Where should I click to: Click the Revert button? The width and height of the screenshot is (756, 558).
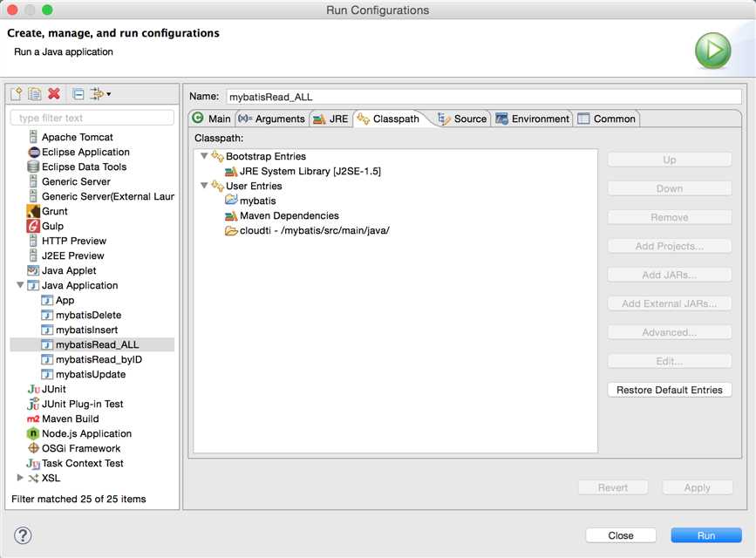pos(613,487)
